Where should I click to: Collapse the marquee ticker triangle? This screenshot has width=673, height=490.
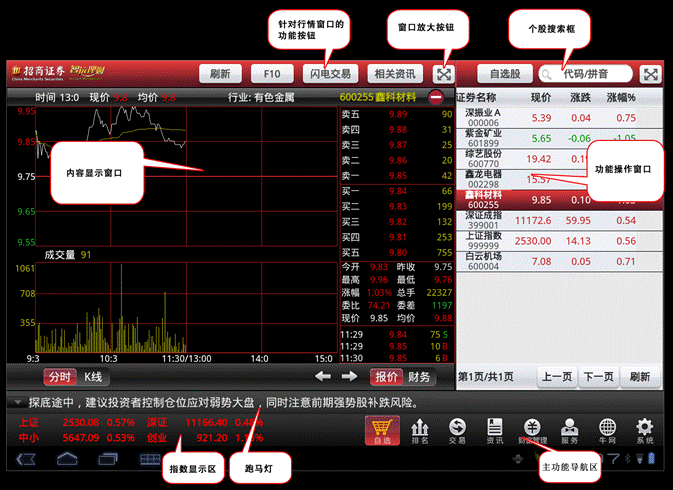pyautogui.click(x=18, y=402)
